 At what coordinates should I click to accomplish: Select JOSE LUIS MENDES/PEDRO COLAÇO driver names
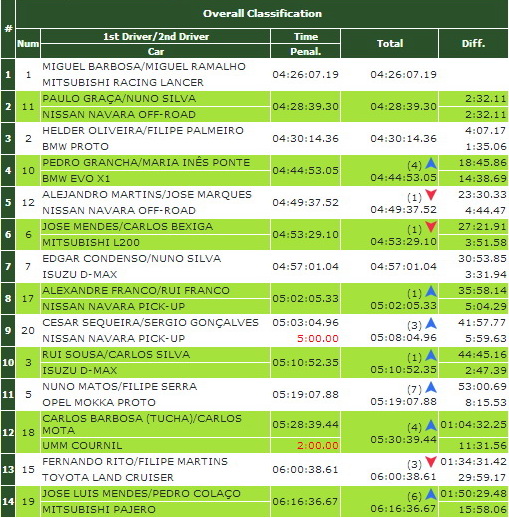[x=141, y=493]
